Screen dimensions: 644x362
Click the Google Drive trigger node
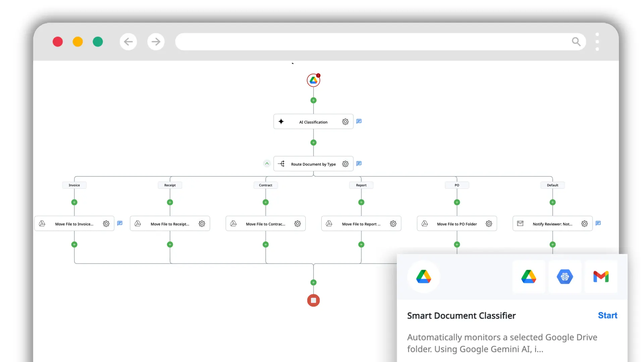point(313,80)
